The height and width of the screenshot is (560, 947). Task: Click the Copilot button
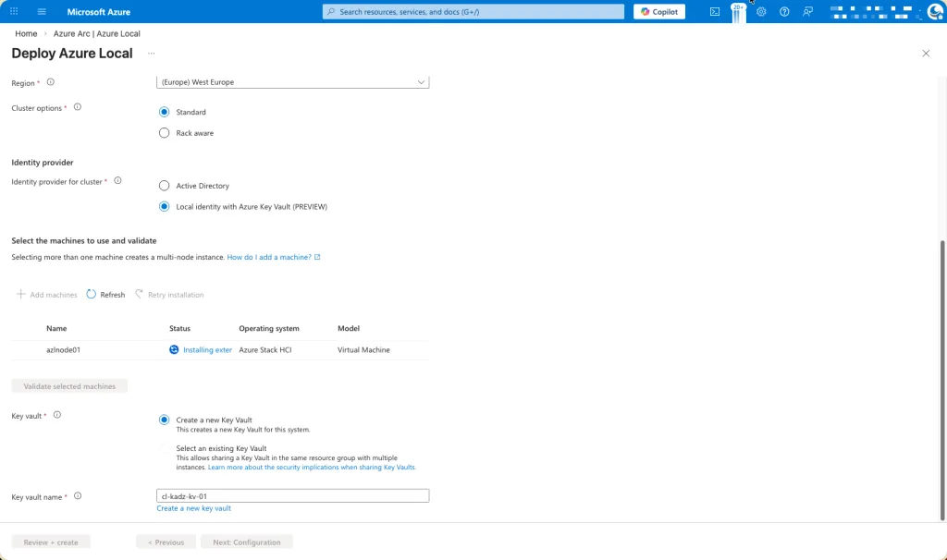(x=659, y=12)
